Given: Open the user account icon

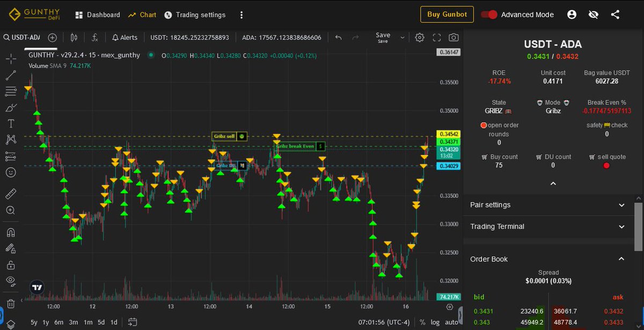Looking at the screenshot, I should 572,14.
